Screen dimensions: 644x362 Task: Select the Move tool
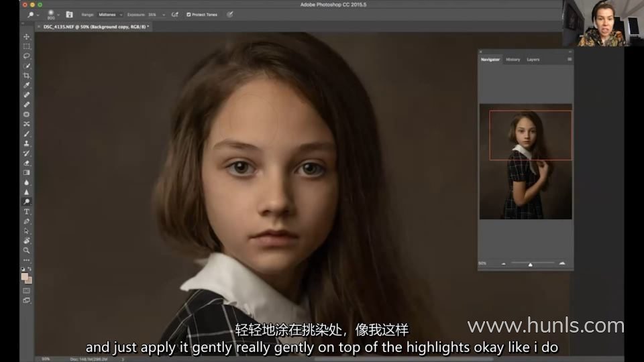pyautogui.click(x=27, y=36)
